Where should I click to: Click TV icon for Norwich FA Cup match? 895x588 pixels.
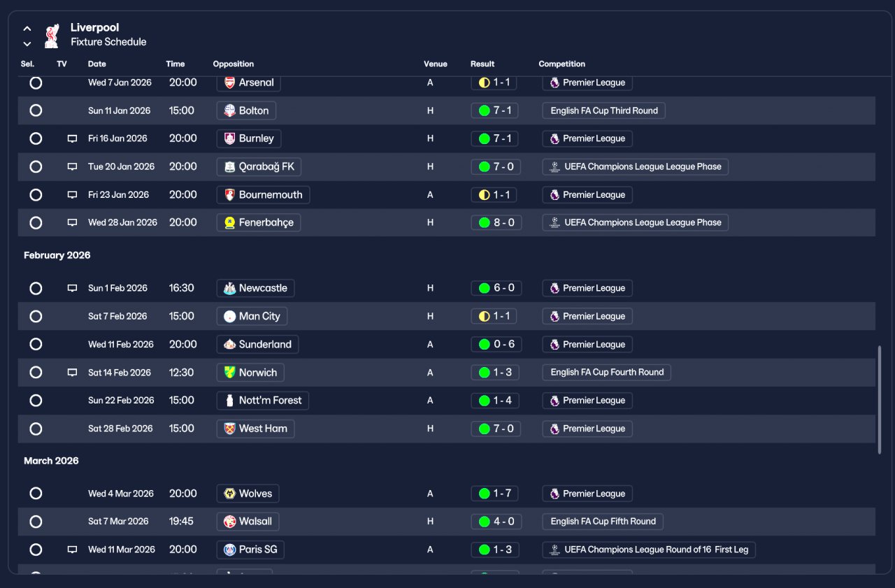[72, 373]
